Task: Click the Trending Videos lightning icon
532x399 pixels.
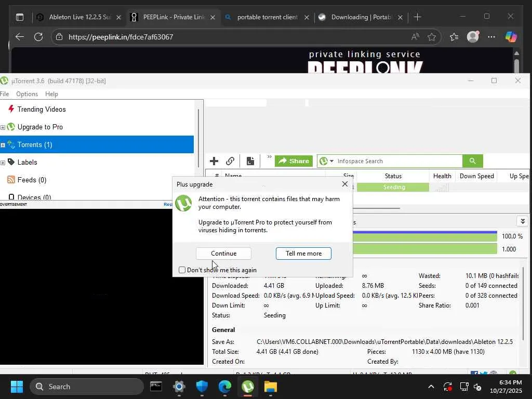Action: coord(11,109)
